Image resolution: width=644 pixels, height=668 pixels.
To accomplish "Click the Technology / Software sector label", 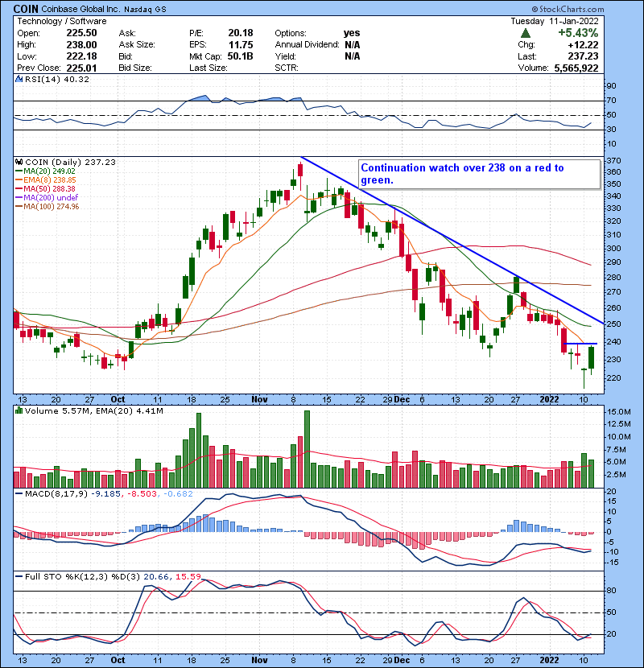I will [62, 21].
